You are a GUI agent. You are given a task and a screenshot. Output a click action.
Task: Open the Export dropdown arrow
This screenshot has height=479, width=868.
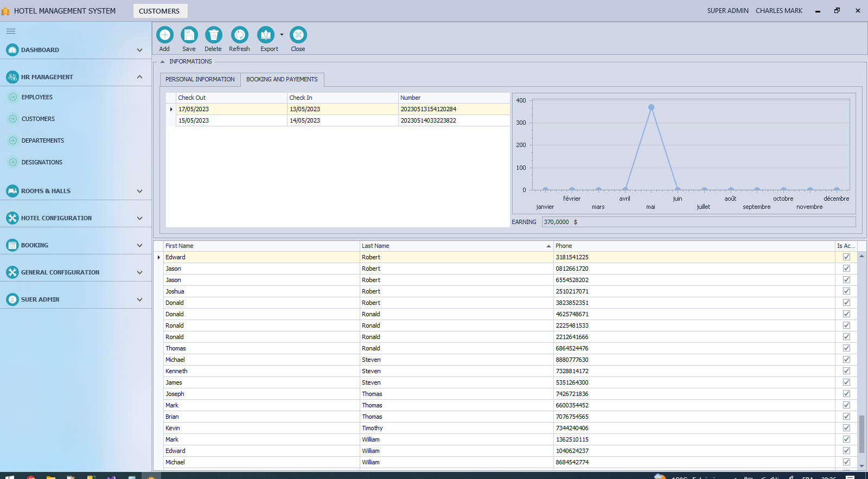(282, 35)
